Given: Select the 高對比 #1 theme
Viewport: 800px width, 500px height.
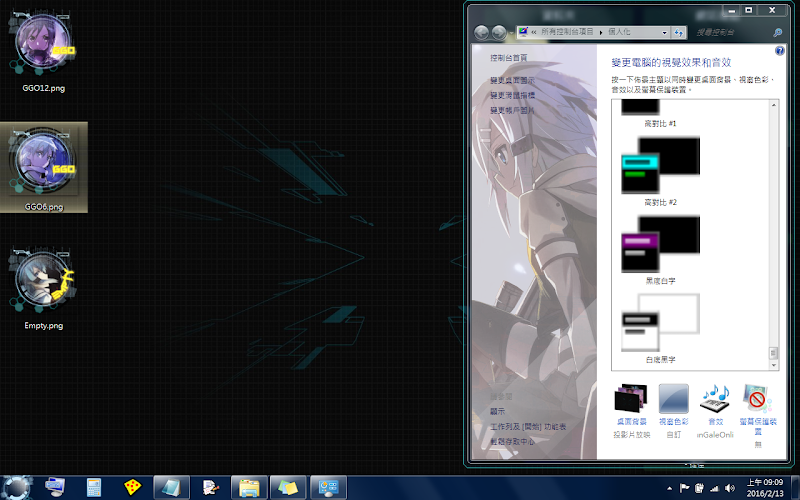Looking at the screenshot, I should [660, 113].
